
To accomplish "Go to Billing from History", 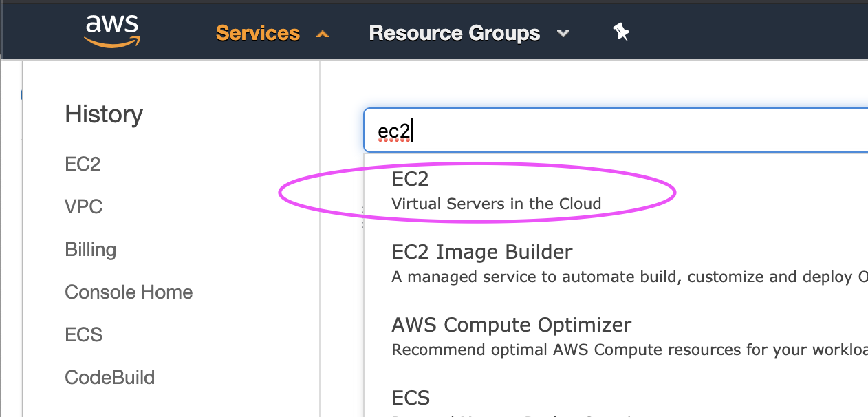I will [90, 250].
